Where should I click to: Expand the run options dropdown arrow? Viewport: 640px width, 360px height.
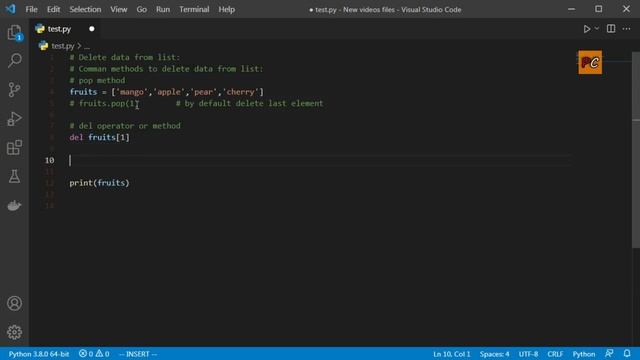[x=597, y=29]
